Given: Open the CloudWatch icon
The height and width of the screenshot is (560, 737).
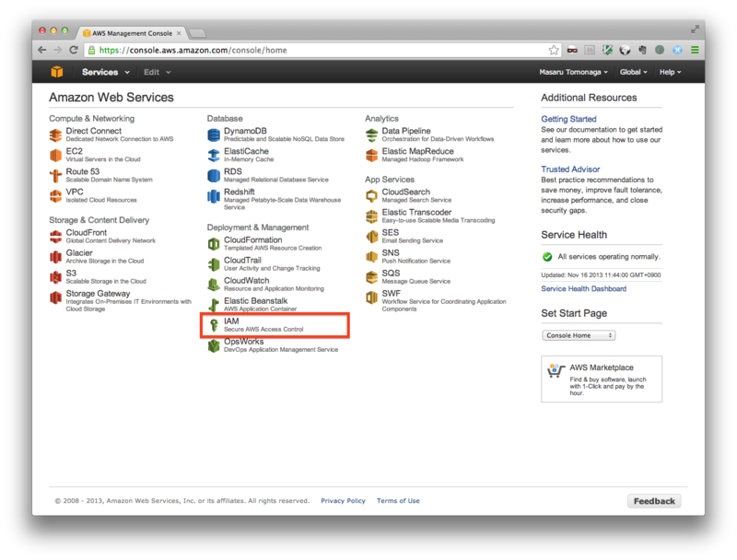Looking at the screenshot, I should (214, 285).
